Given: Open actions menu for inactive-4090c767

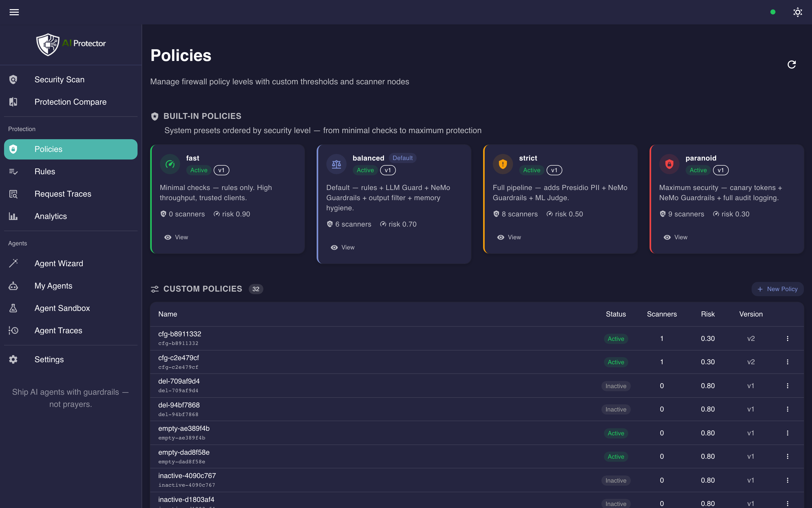Looking at the screenshot, I should 787,480.
